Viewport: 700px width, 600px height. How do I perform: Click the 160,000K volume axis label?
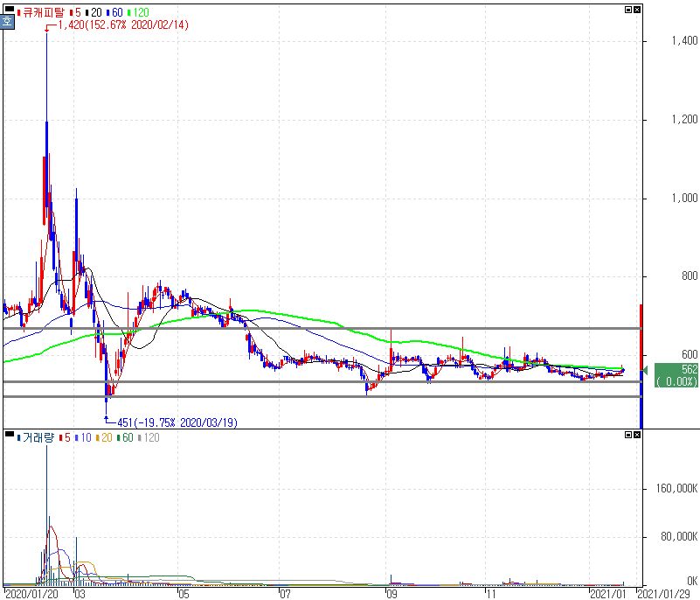(x=676, y=488)
